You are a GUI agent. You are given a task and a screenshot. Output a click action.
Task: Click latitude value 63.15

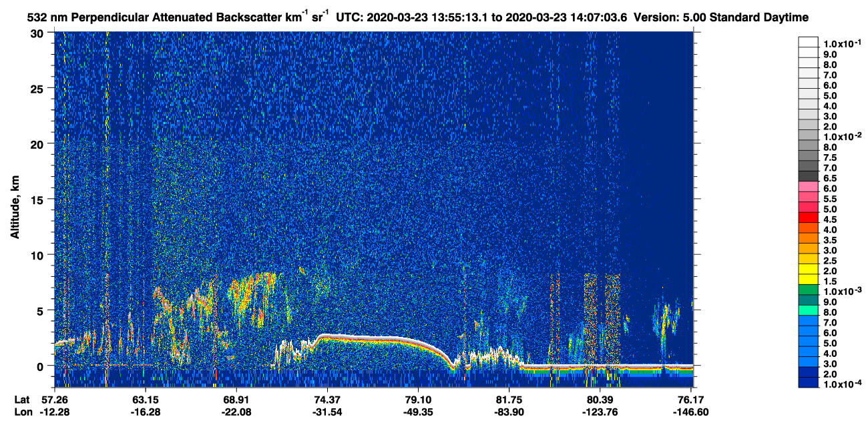pyautogui.click(x=146, y=400)
